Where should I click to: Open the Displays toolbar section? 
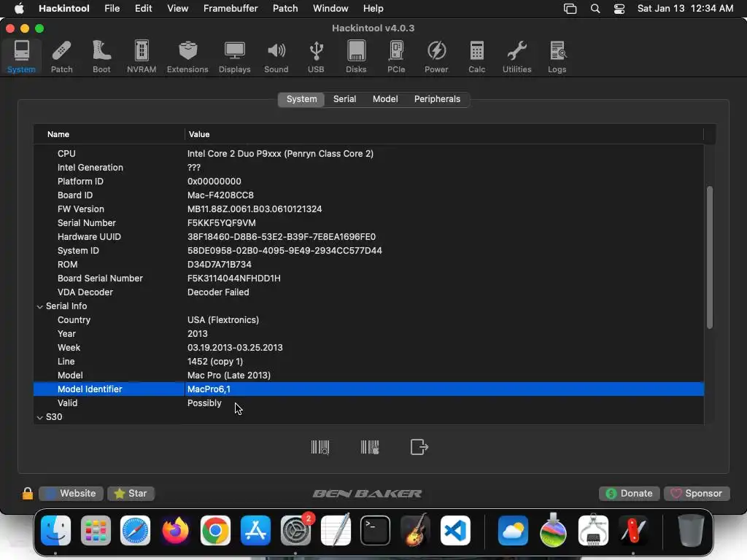pyautogui.click(x=234, y=57)
